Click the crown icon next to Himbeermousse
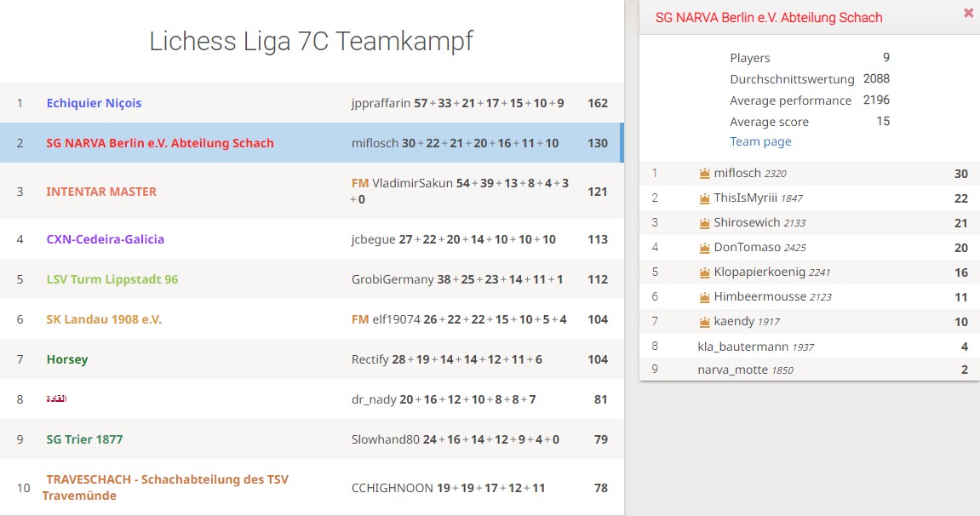 [704, 296]
